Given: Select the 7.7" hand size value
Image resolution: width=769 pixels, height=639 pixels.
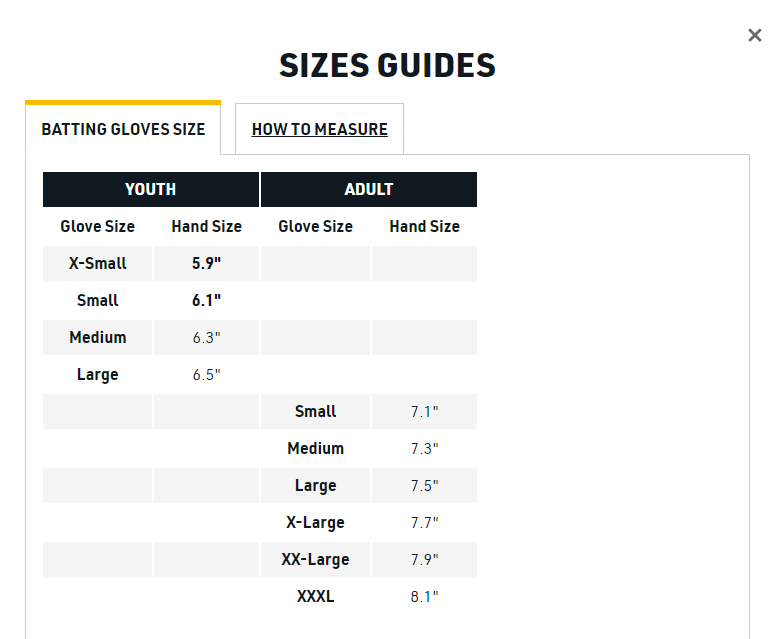Looking at the screenshot, I should coord(424,522).
